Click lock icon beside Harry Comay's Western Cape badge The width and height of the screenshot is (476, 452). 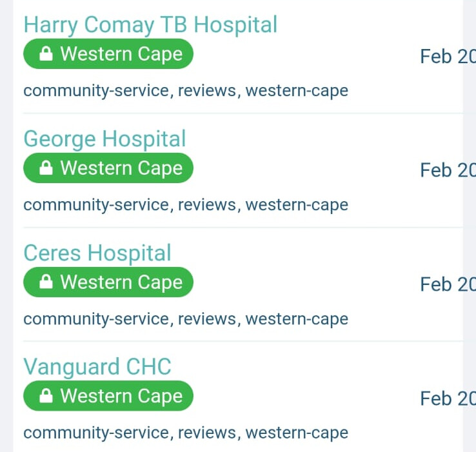coord(46,55)
